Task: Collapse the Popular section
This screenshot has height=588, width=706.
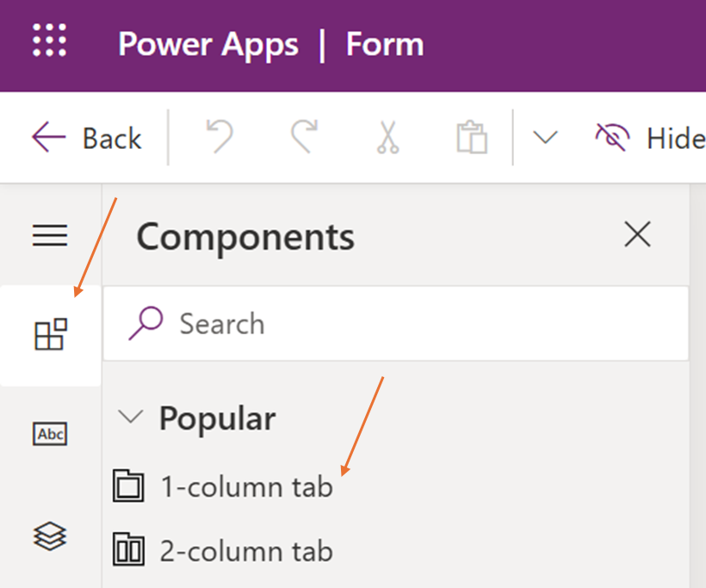Action: point(131,418)
